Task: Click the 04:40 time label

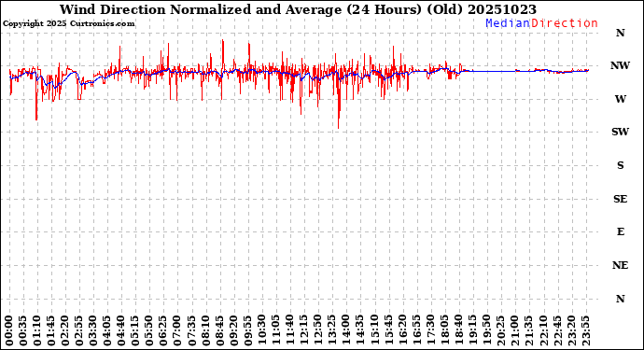Action: click(x=121, y=330)
